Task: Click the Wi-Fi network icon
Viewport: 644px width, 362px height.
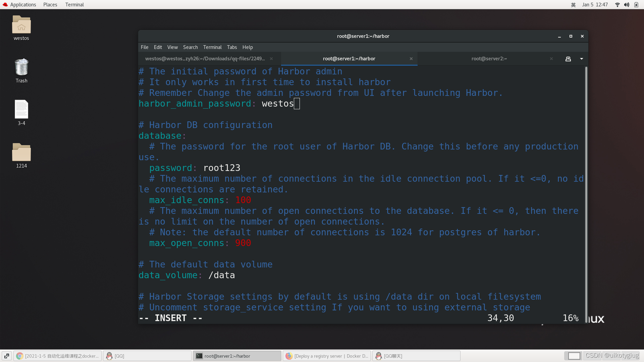Action: point(617,5)
